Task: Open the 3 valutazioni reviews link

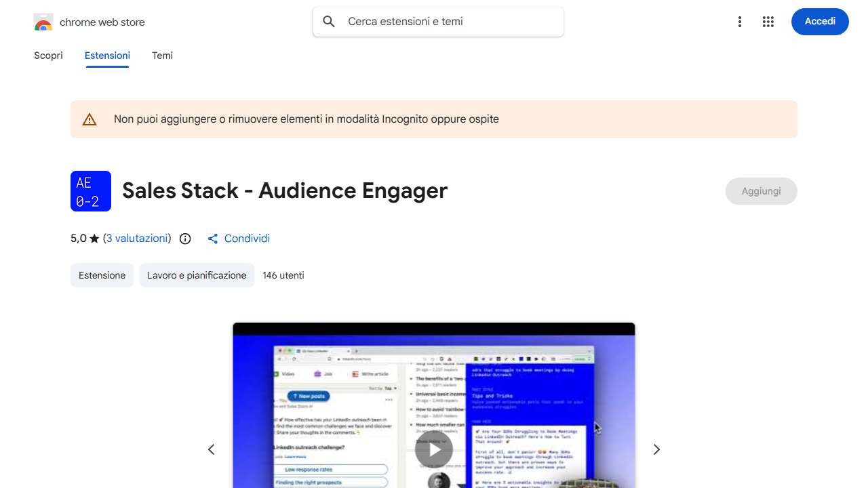Action: point(137,239)
